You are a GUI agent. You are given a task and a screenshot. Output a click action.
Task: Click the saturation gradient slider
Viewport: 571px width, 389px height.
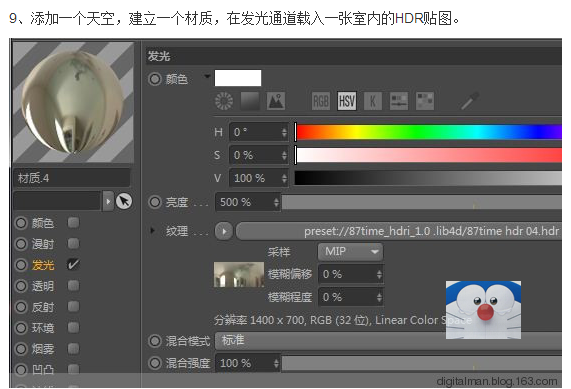click(x=428, y=155)
